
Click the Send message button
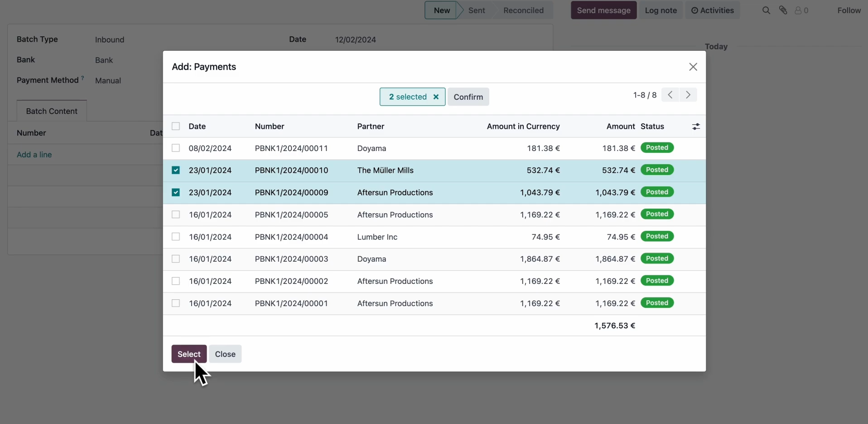click(x=603, y=10)
